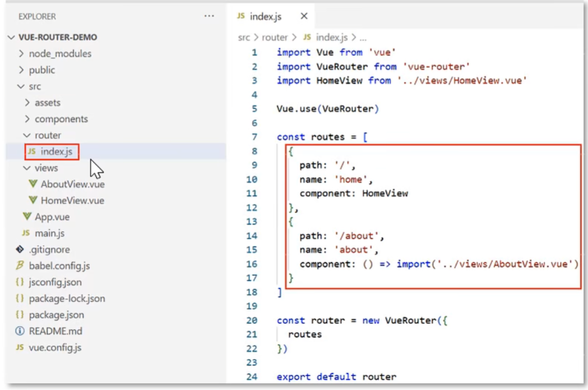Click the EXPLORER panel title
The height and width of the screenshot is (390, 588).
[37, 16]
